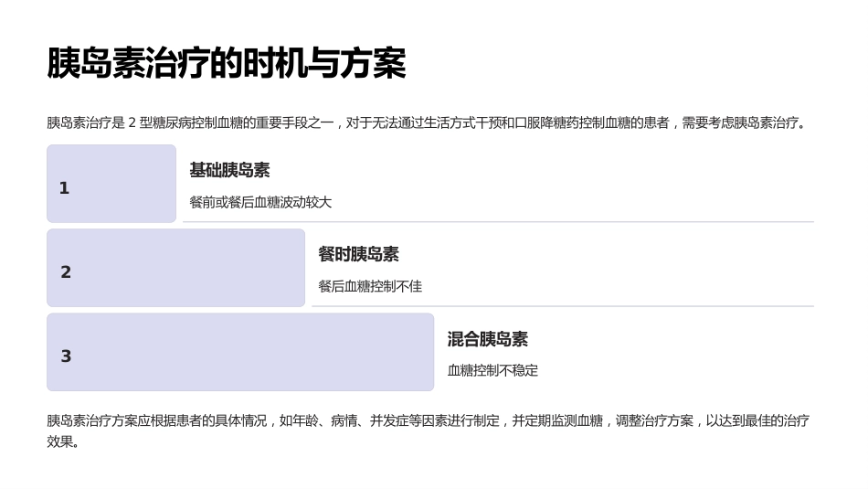Image resolution: width=868 pixels, height=489 pixels.
Task: Select the pyramid block numbered 1
Action: pyautogui.click(x=111, y=184)
